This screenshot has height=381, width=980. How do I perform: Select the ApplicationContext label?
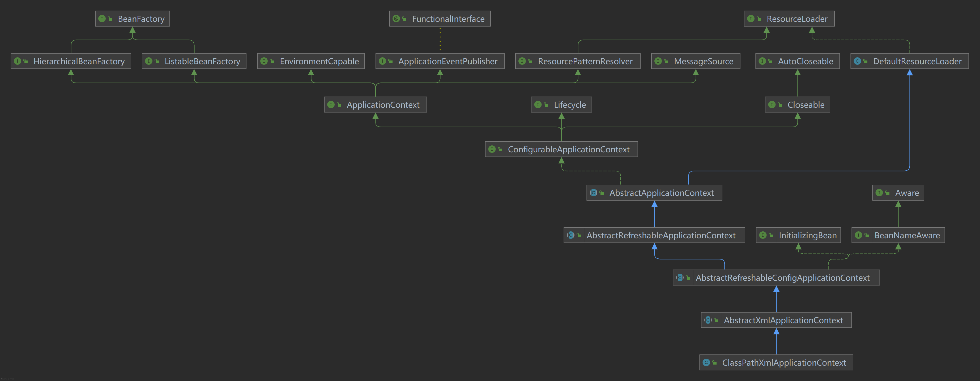pyautogui.click(x=383, y=105)
